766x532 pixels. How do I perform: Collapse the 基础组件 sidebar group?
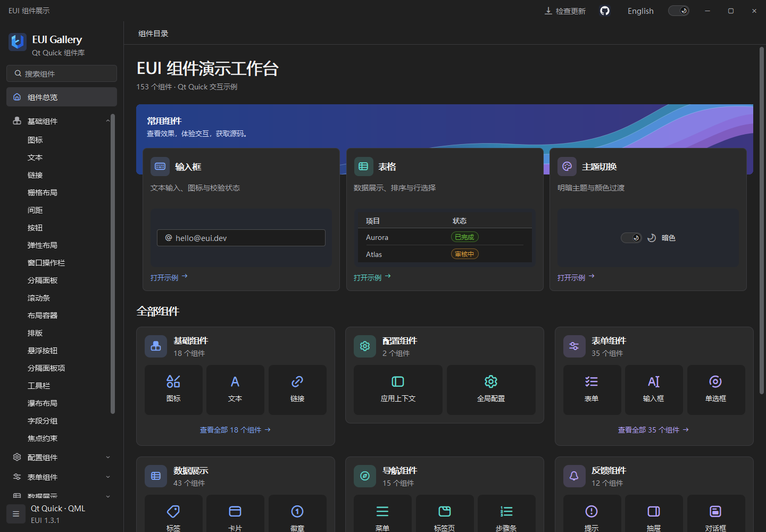click(x=62, y=121)
